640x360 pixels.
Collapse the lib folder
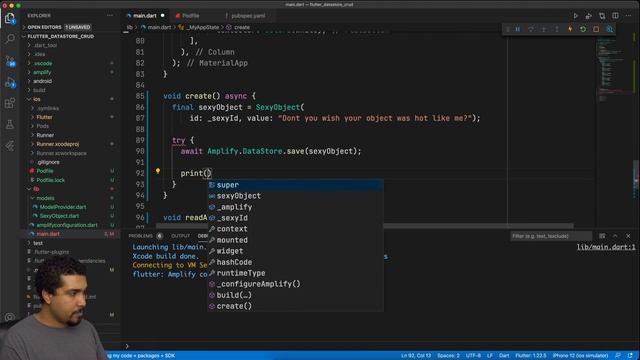tap(36, 189)
